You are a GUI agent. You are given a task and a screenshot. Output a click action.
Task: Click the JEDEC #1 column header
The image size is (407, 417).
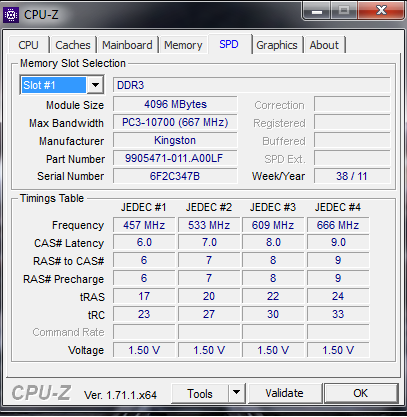pyautogui.click(x=144, y=207)
